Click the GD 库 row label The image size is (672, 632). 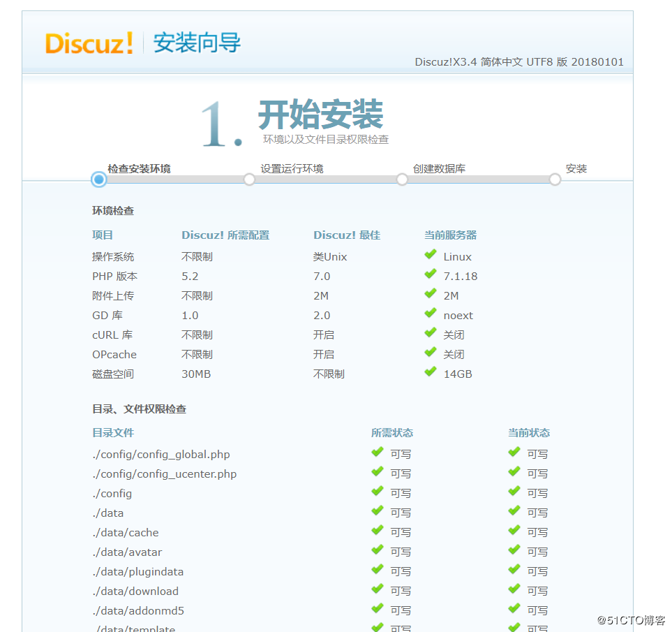[107, 315]
